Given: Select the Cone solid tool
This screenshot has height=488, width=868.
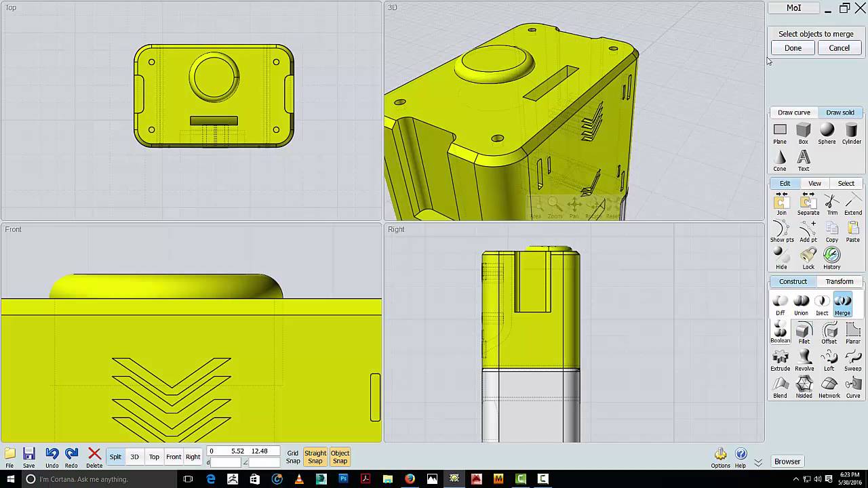Looking at the screenshot, I should (x=780, y=161).
